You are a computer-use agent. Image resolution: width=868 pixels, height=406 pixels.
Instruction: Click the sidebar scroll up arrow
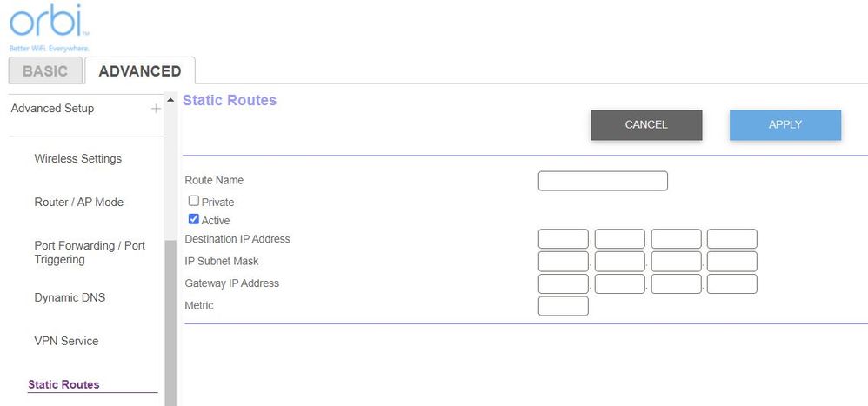(x=170, y=100)
